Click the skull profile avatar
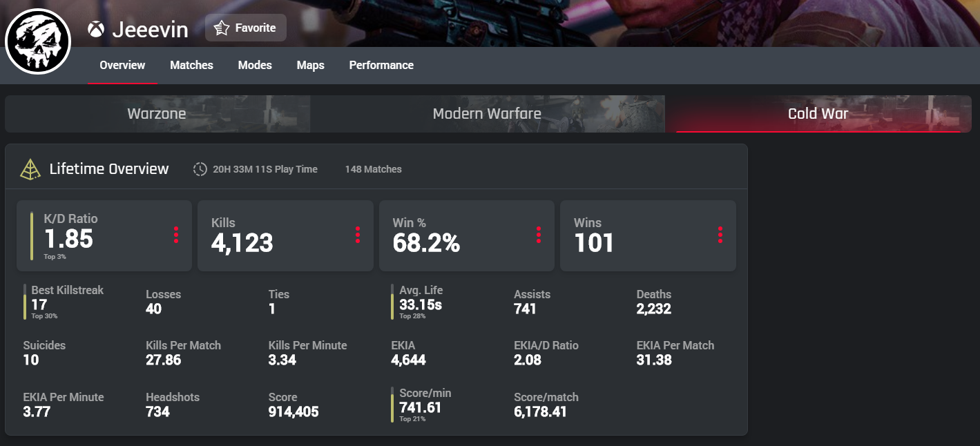Image resolution: width=980 pixels, height=446 pixels. click(x=38, y=41)
